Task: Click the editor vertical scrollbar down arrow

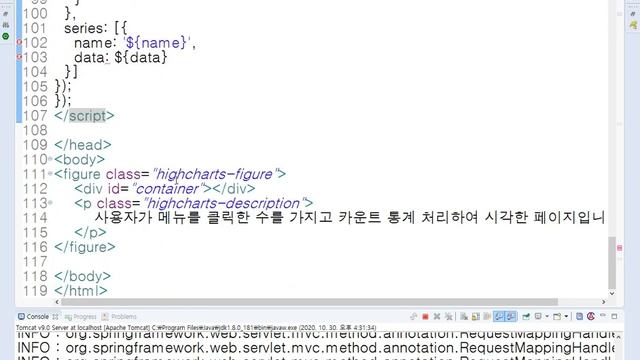Action: point(612,293)
